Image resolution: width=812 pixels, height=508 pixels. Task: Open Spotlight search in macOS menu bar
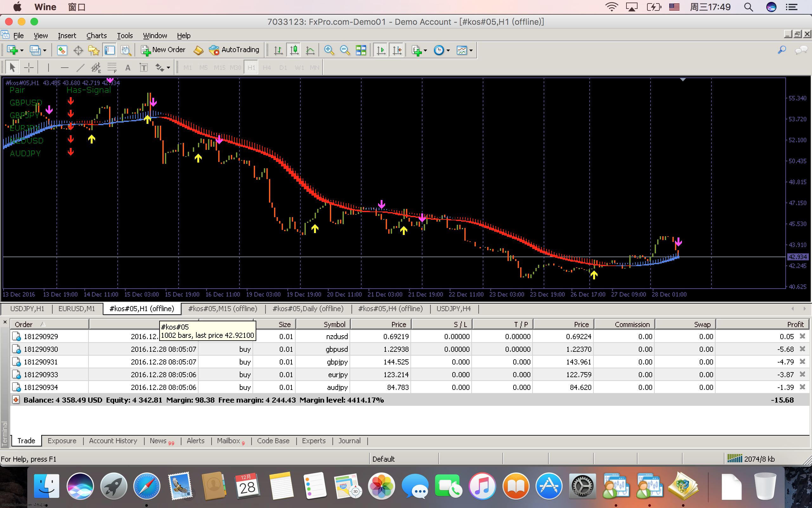[x=749, y=7]
